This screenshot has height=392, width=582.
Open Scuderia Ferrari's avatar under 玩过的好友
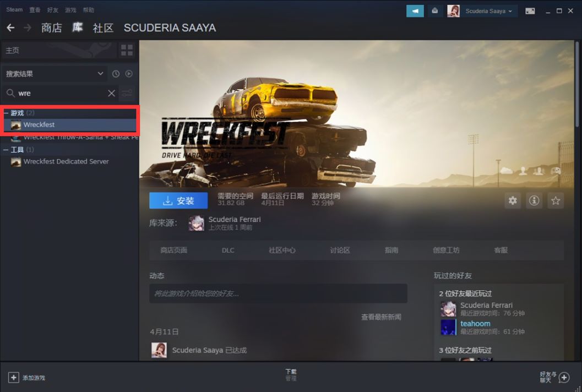pos(448,309)
